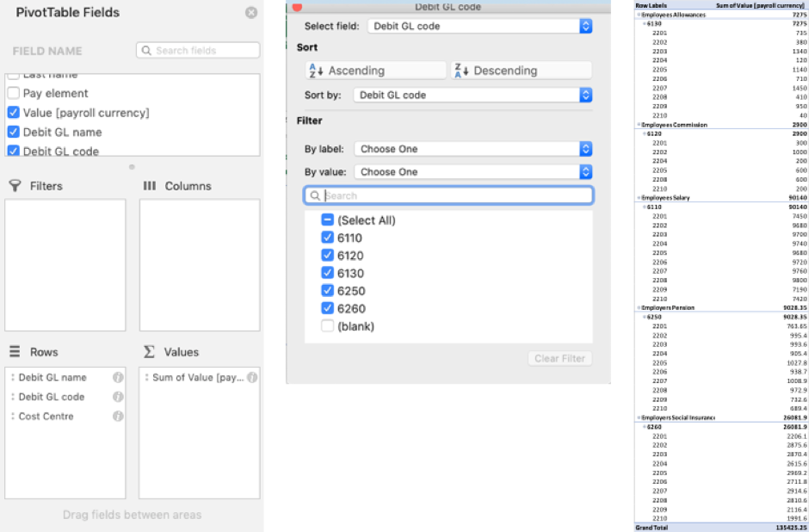Image resolution: width=809 pixels, height=532 pixels.
Task: Close the PivotTable Fields panel
Action: (250, 13)
